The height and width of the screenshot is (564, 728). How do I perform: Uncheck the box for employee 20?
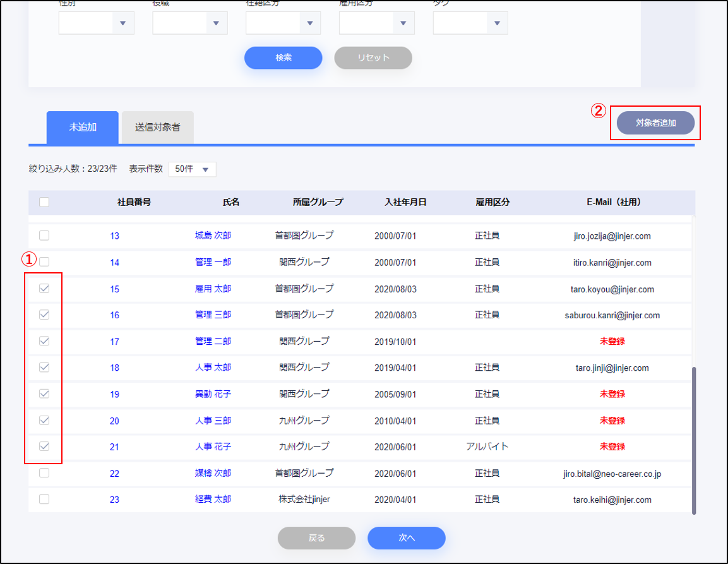pos(44,421)
